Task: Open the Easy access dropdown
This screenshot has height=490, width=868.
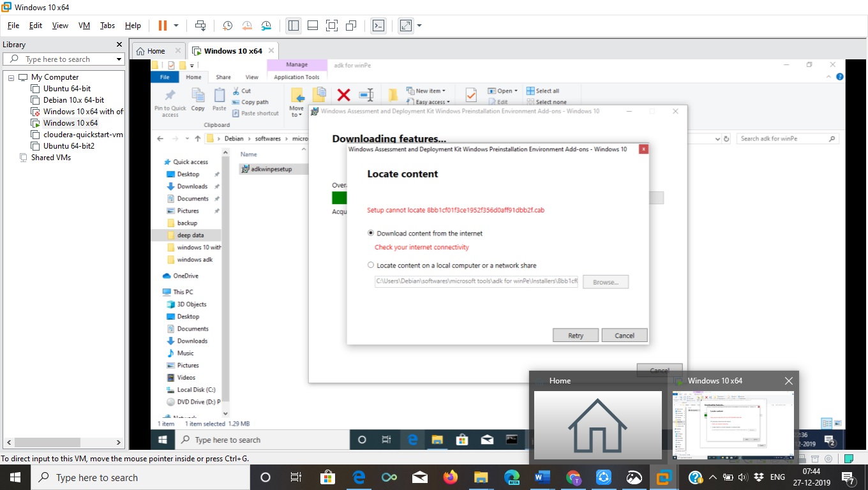Action: pyautogui.click(x=428, y=102)
